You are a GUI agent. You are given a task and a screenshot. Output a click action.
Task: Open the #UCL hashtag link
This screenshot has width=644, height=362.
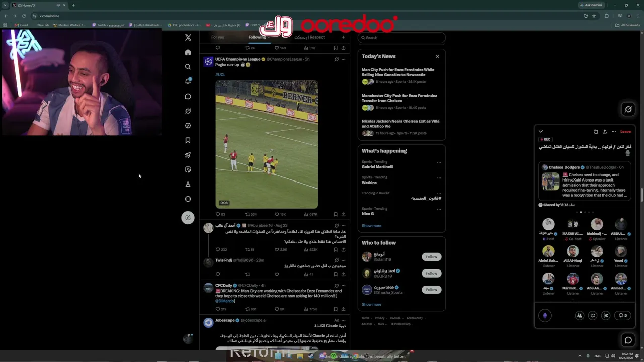pos(220,75)
